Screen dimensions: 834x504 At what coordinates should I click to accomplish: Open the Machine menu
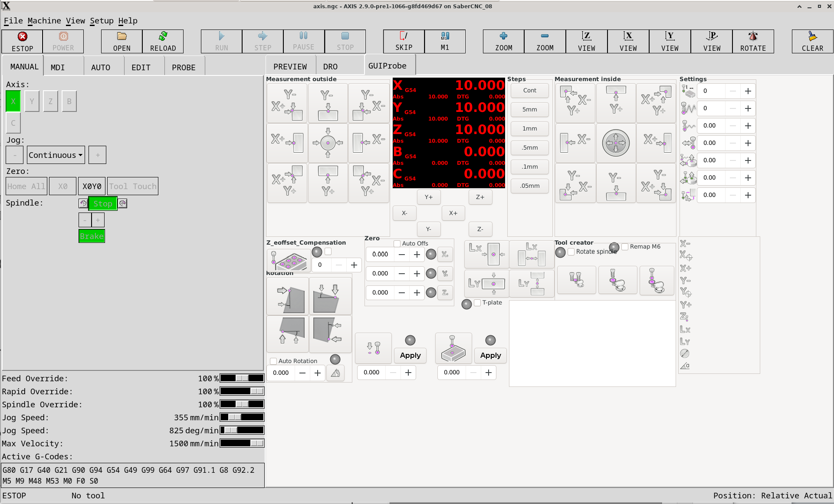point(44,20)
